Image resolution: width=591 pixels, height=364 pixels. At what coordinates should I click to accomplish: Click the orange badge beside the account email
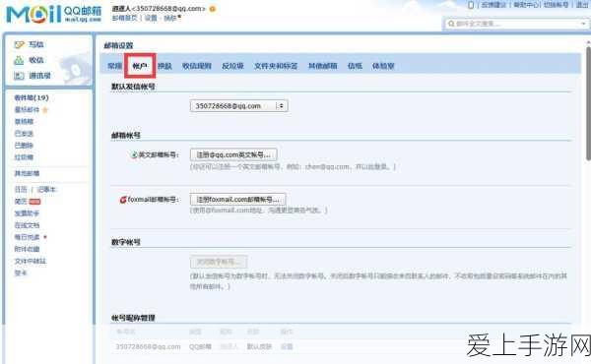click(213, 9)
